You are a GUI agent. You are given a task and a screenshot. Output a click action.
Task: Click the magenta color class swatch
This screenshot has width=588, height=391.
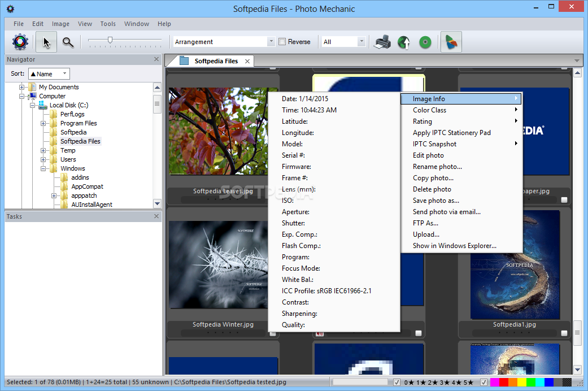495,383
